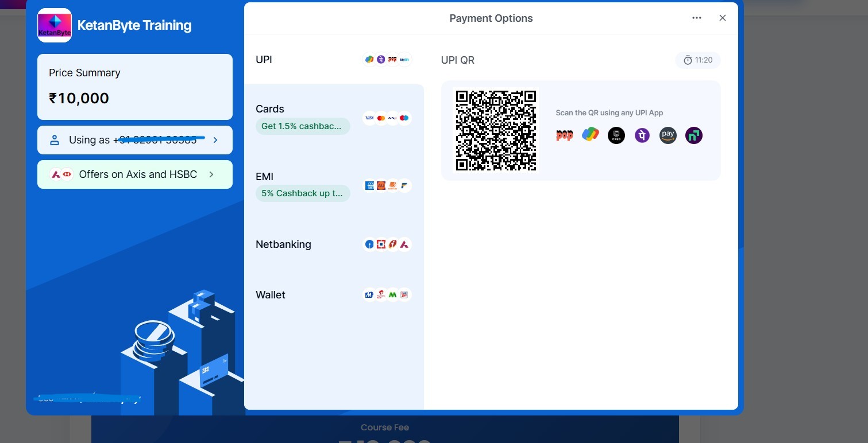Click the POP icon in UPI row
Screen dimensions: 868x443
click(392, 60)
